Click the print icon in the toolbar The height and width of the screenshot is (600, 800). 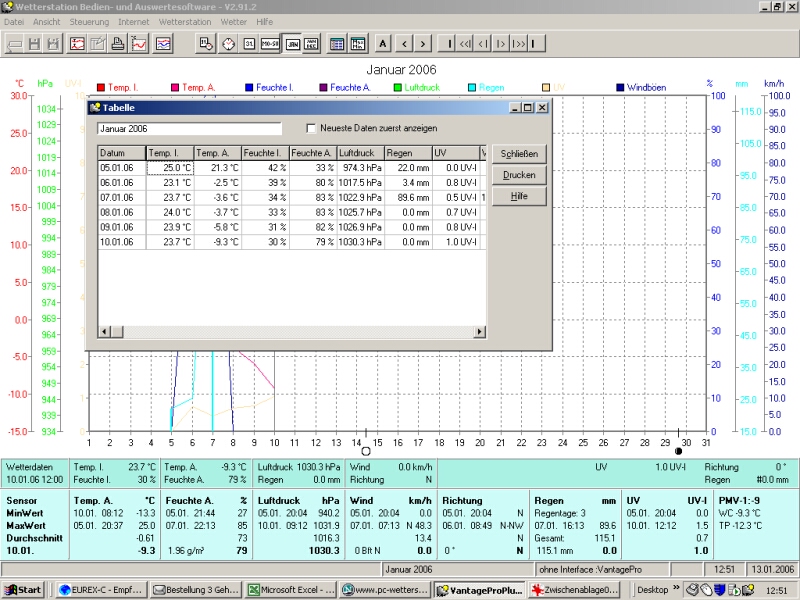(118, 43)
